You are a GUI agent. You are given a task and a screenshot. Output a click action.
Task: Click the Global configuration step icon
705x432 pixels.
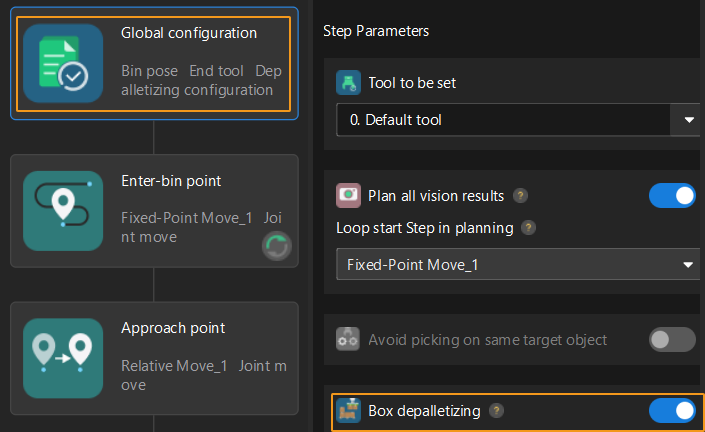[63, 63]
